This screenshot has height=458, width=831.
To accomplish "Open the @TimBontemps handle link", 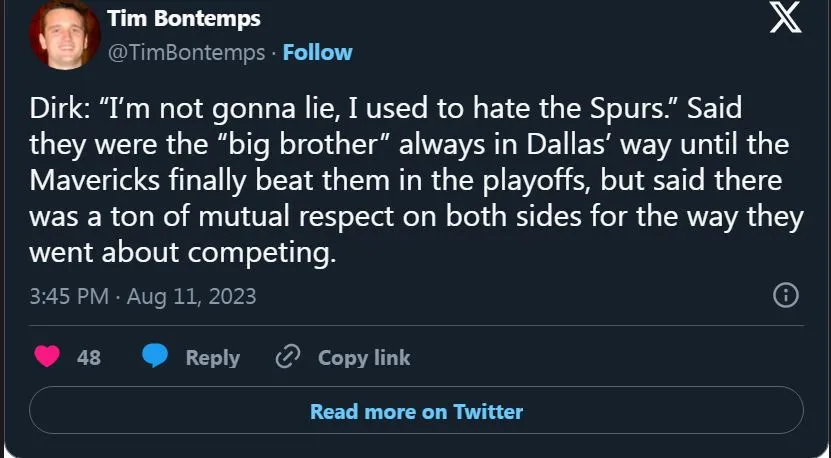I will 185,52.
